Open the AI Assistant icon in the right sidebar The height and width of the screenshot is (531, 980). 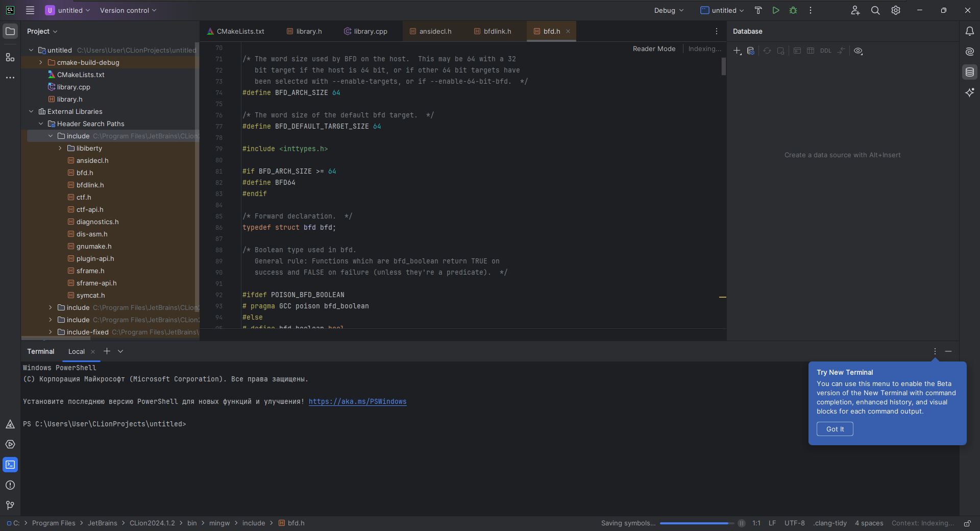click(x=969, y=92)
